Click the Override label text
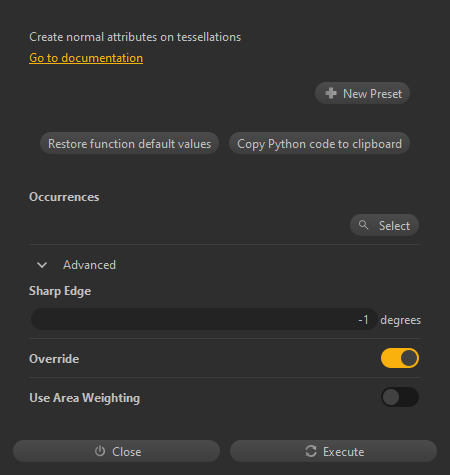This screenshot has height=475, width=450. (x=54, y=359)
